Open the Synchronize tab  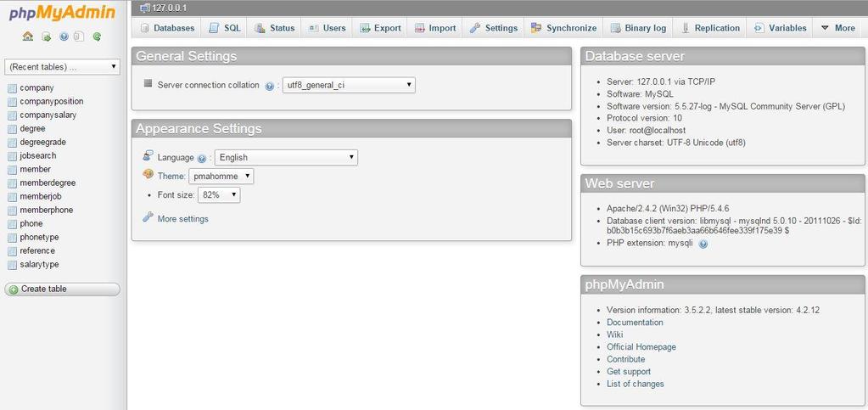563,28
